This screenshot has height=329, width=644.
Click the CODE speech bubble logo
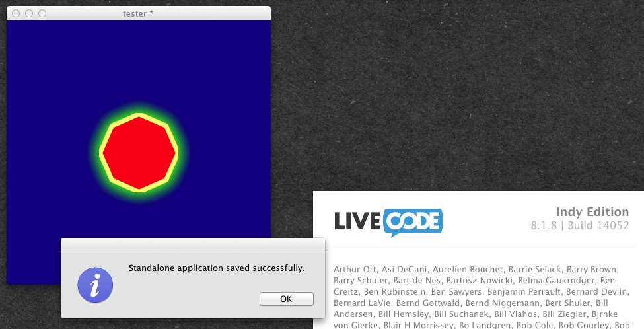[x=413, y=221]
